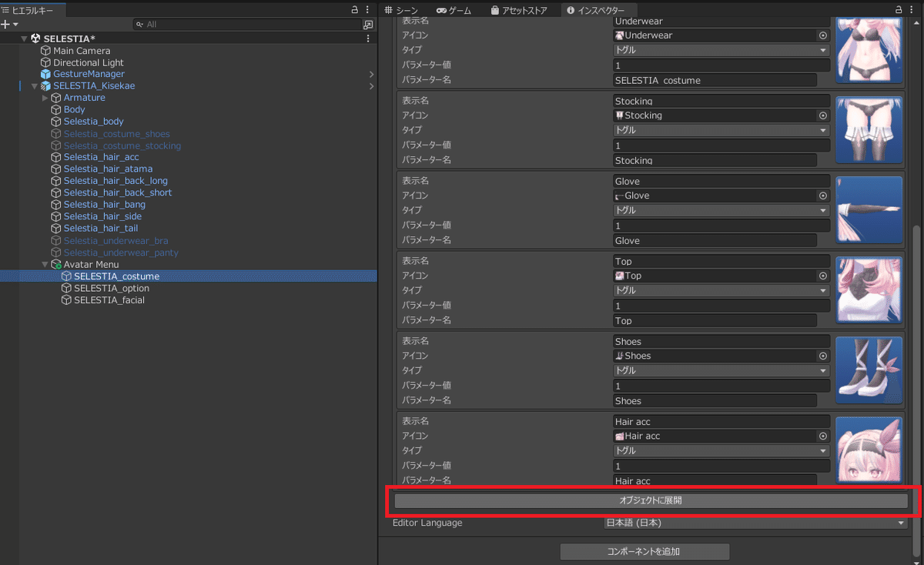Viewport: 924px width, 565px height.
Task: Open the object picker for the Shoes icon field
Action: point(822,356)
